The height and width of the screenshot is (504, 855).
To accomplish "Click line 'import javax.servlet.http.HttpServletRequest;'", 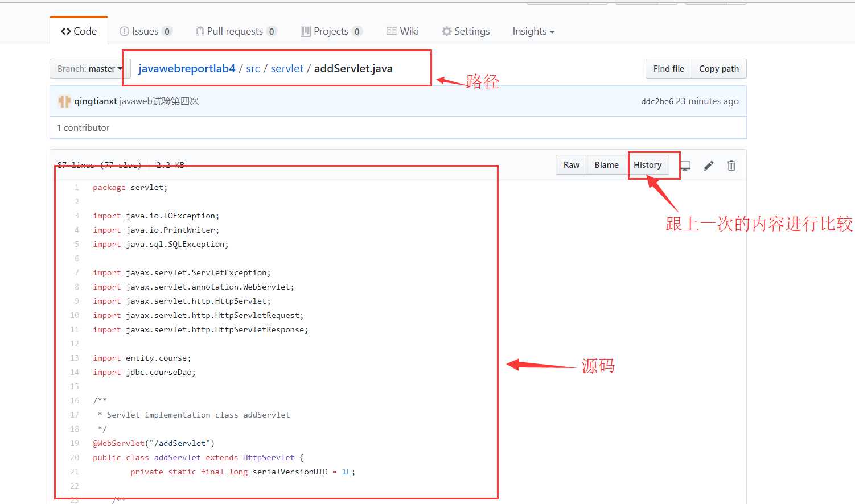I will click(x=198, y=315).
